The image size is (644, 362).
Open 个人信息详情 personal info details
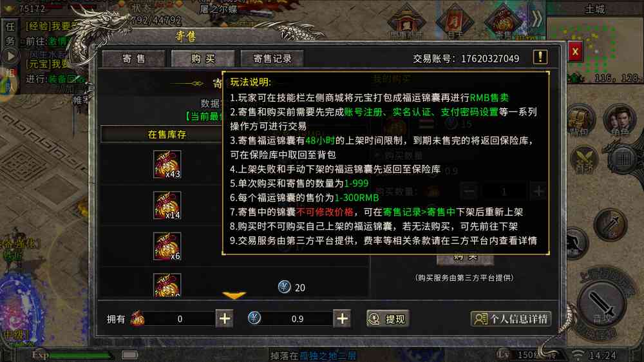(511, 319)
